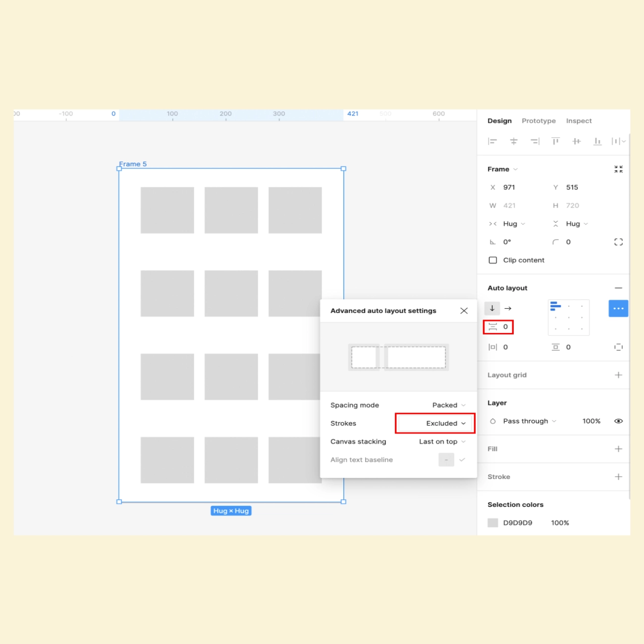Switch to the Design tab
Viewport: 644px width, 644px height.
499,121
